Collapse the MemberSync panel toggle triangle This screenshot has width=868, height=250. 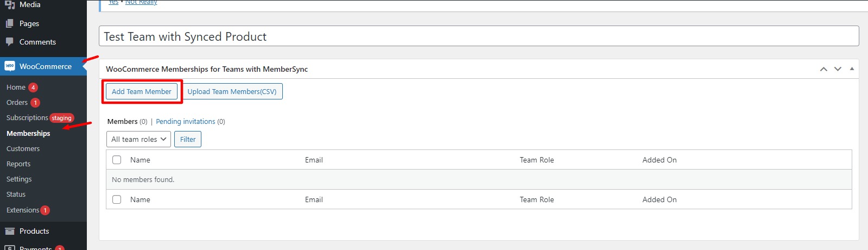pos(852,69)
